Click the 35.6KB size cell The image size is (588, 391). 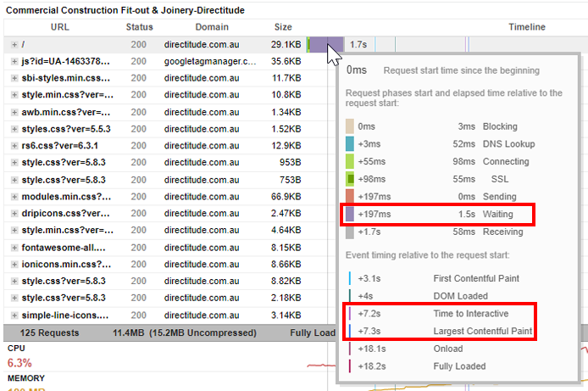coord(286,61)
